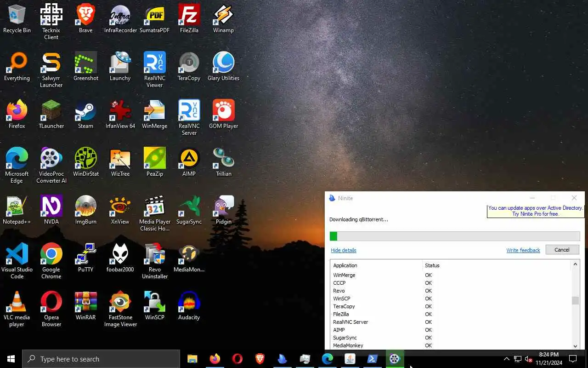Select the GOM Player desktop icon

coord(224,115)
